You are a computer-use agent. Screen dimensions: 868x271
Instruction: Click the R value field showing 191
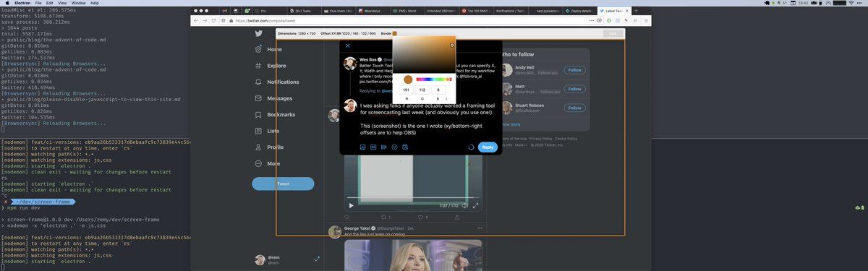(x=406, y=90)
